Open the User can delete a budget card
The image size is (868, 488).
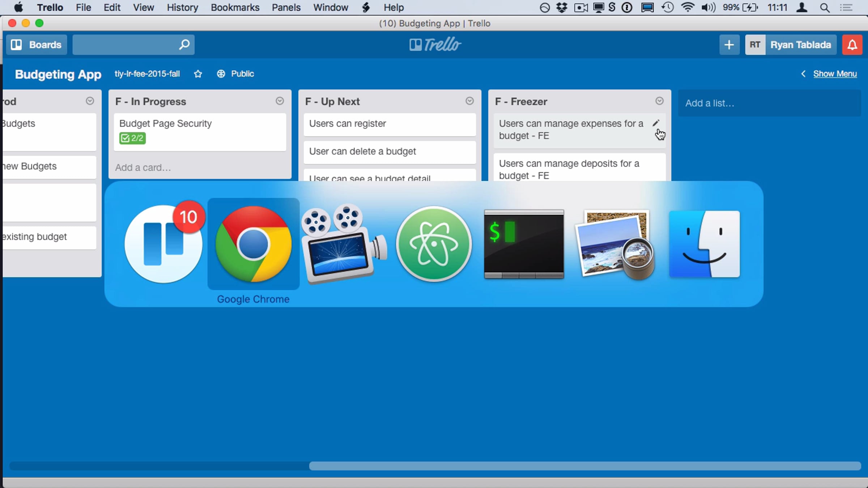(x=390, y=152)
